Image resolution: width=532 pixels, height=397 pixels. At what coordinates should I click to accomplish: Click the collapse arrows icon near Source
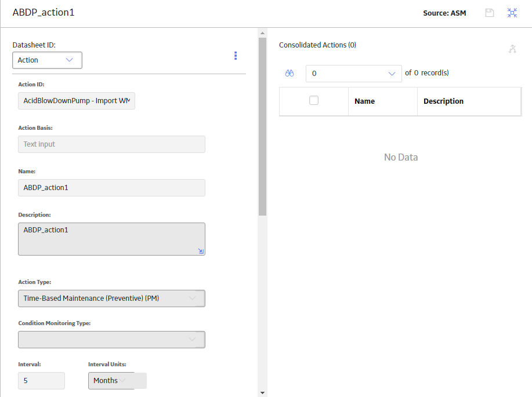coord(512,13)
